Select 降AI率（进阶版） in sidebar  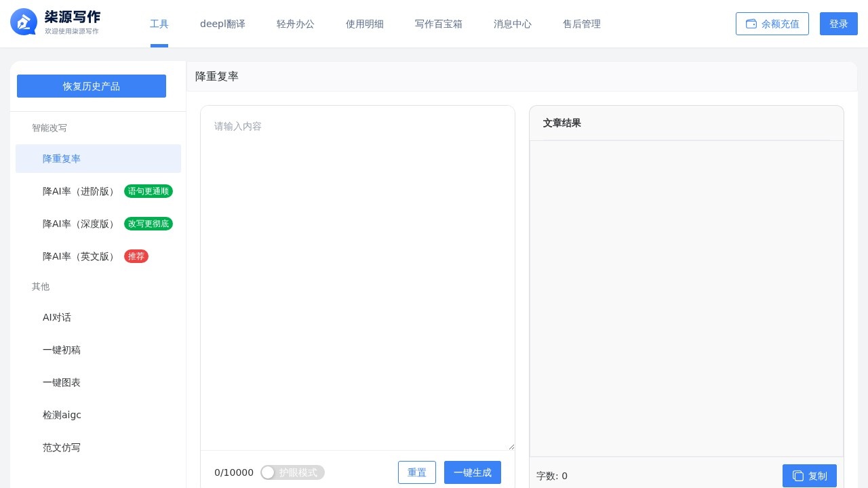click(79, 191)
